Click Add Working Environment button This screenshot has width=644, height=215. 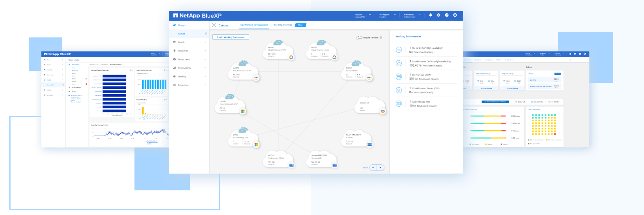[230, 37]
